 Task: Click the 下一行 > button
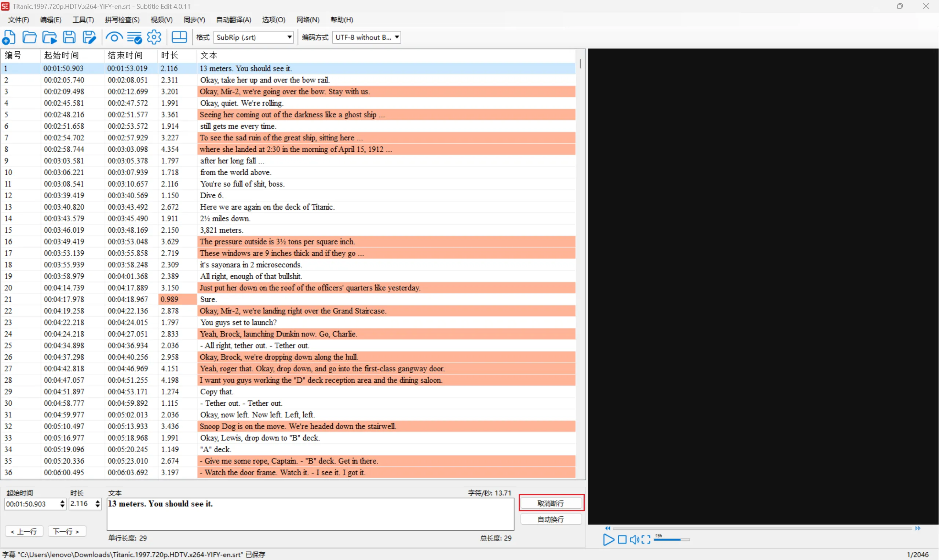pyautogui.click(x=66, y=531)
